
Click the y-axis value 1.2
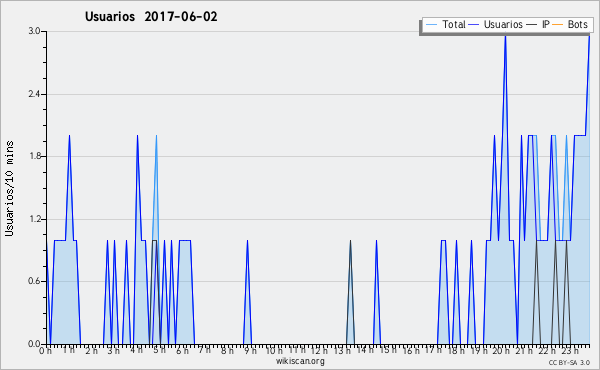pos(34,219)
